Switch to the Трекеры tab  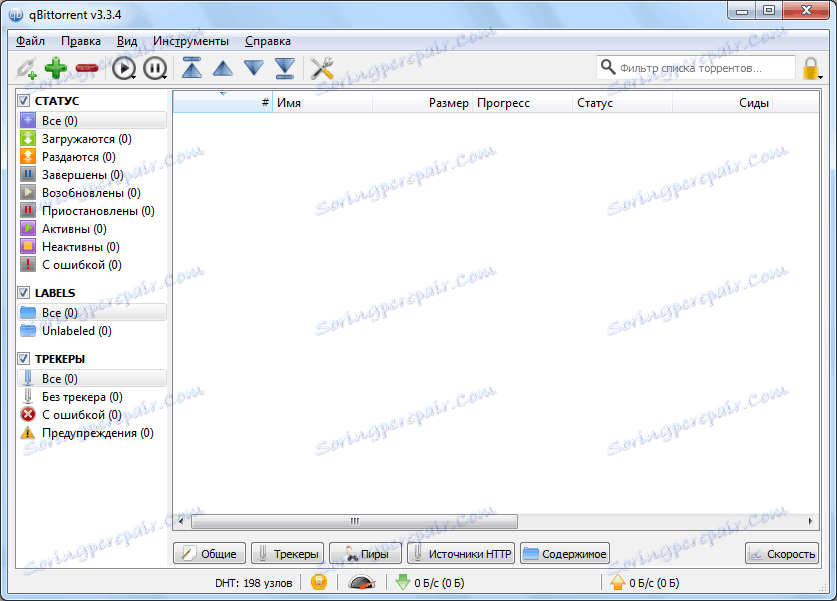[x=287, y=553]
